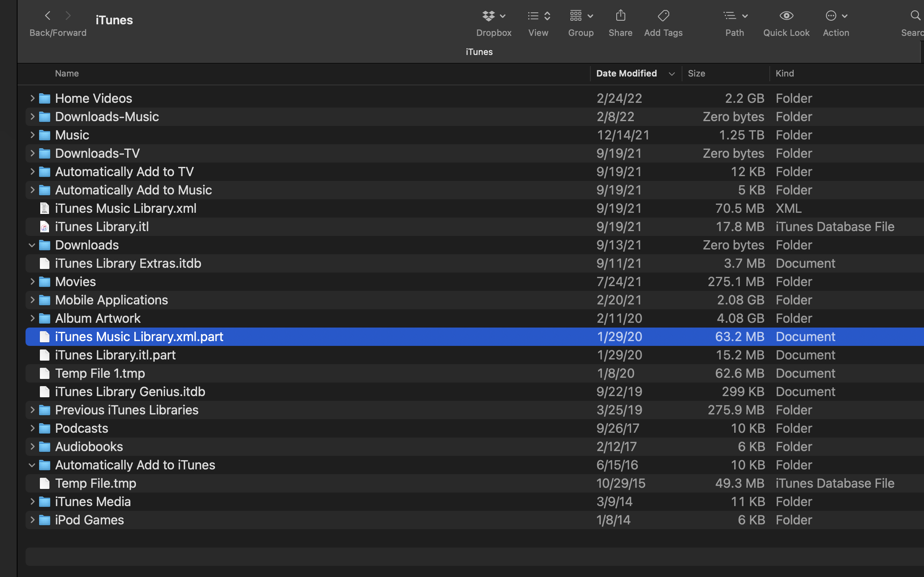This screenshot has width=924, height=577.
Task: Expand the Movies folder
Action: click(x=31, y=281)
